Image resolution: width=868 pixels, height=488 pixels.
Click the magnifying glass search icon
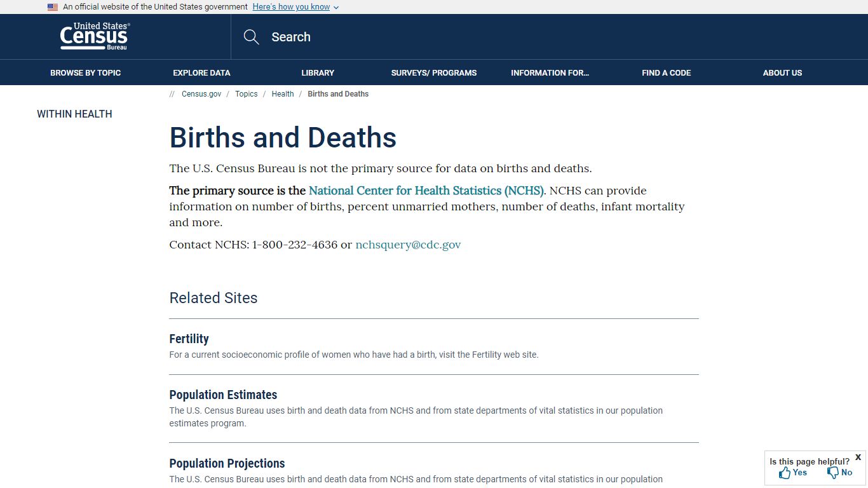click(252, 37)
